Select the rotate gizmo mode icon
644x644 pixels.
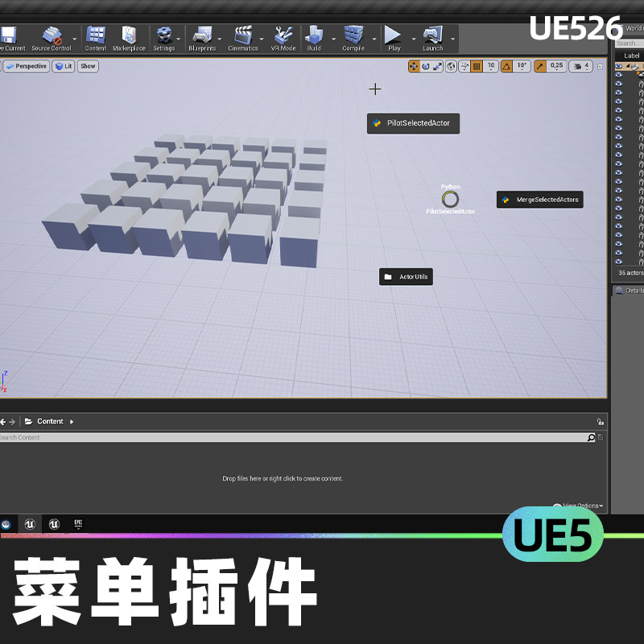point(426,66)
